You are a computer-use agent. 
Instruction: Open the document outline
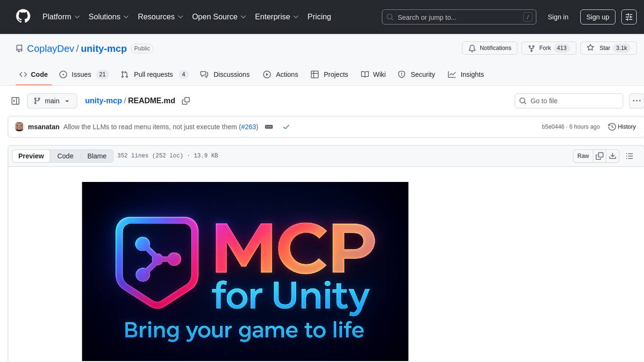pos(629,156)
